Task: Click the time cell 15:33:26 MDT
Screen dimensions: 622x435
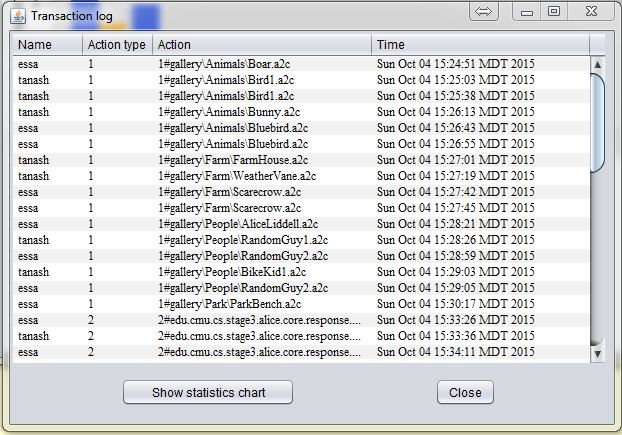Action: 455,320
